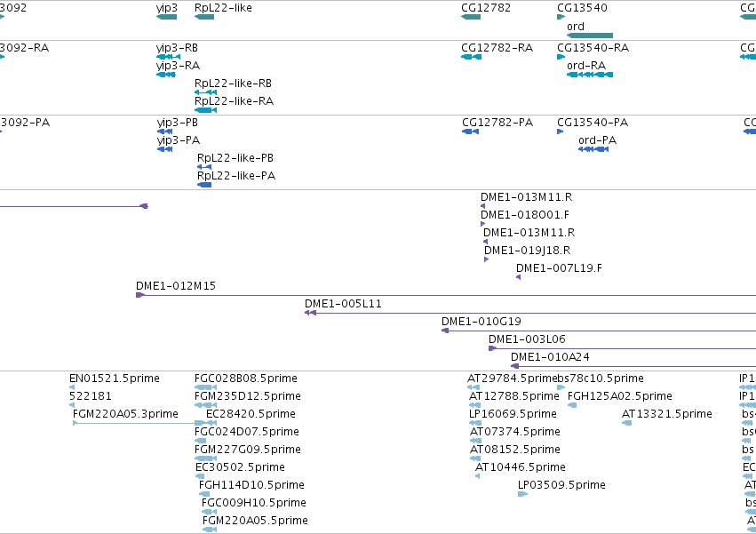The height and width of the screenshot is (534, 756).
Task: Select the DME1-012M15 BAC line
Action: tap(446, 295)
